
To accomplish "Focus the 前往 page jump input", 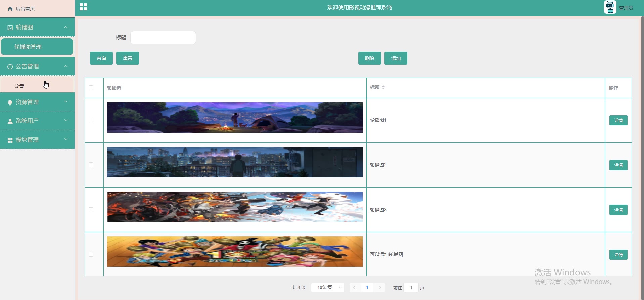I will [411, 288].
